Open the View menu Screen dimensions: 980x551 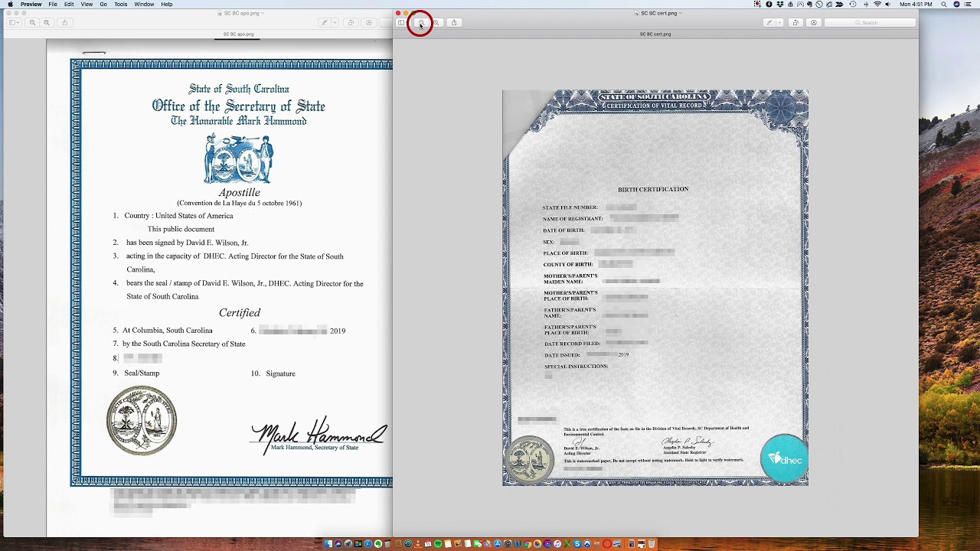pos(87,5)
